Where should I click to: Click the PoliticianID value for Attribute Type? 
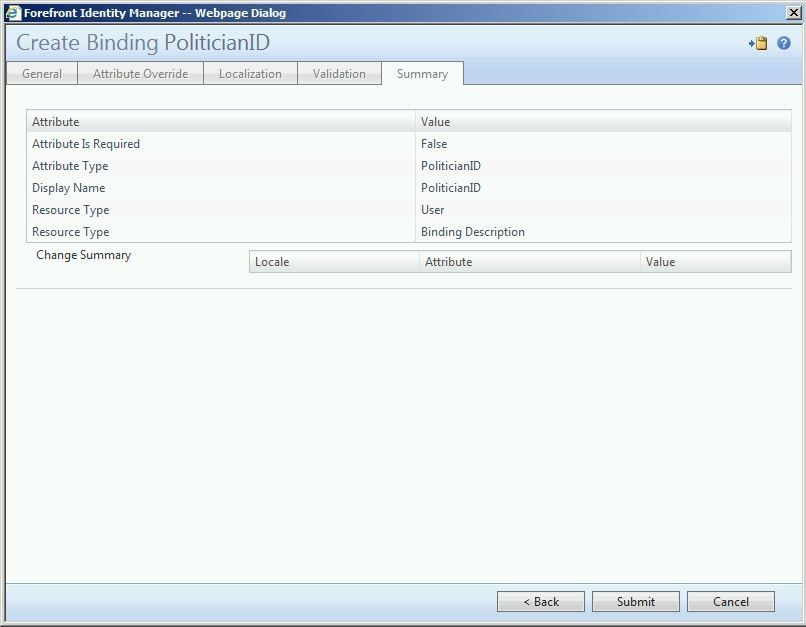451,166
